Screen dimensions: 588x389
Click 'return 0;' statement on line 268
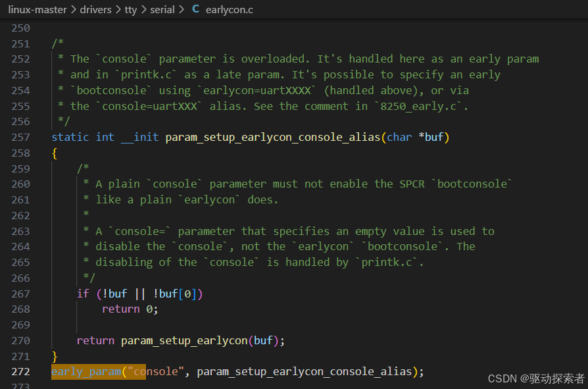click(x=130, y=309)
